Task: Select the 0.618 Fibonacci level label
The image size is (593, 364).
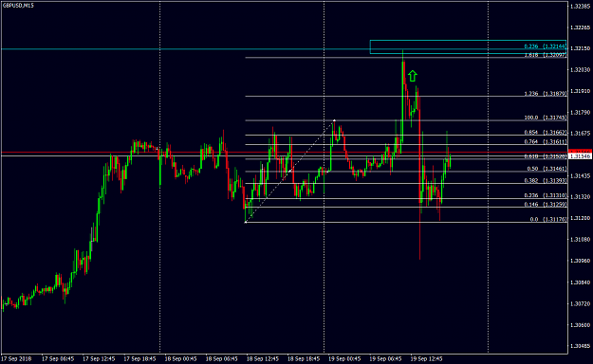Action: pyautogui.click(x=545, y=156)
